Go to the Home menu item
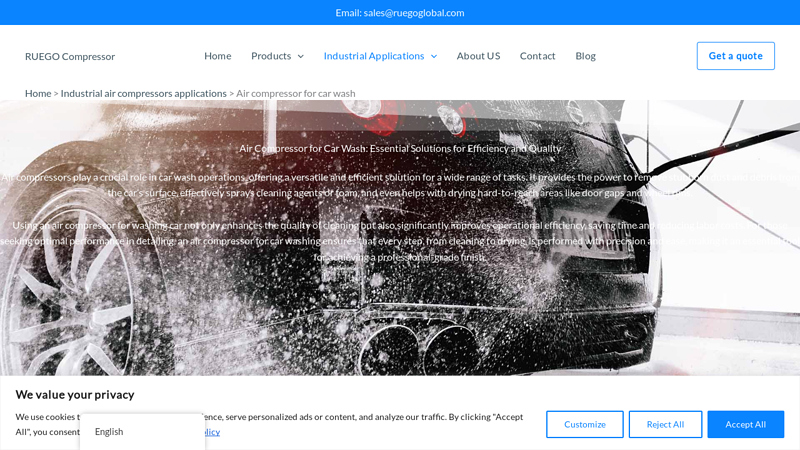800x450 pixels. pos(217,56)
